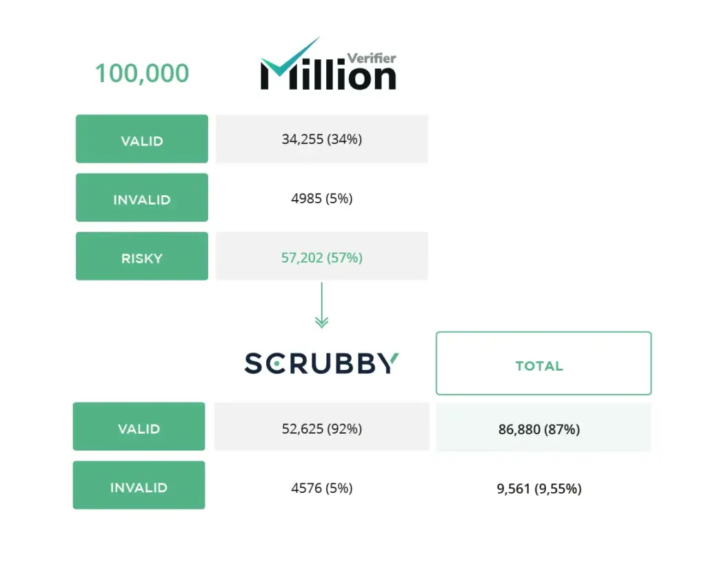The image size is (706, 588).
Task: Click the TOTAL outlined box
Action: point(543,363)
